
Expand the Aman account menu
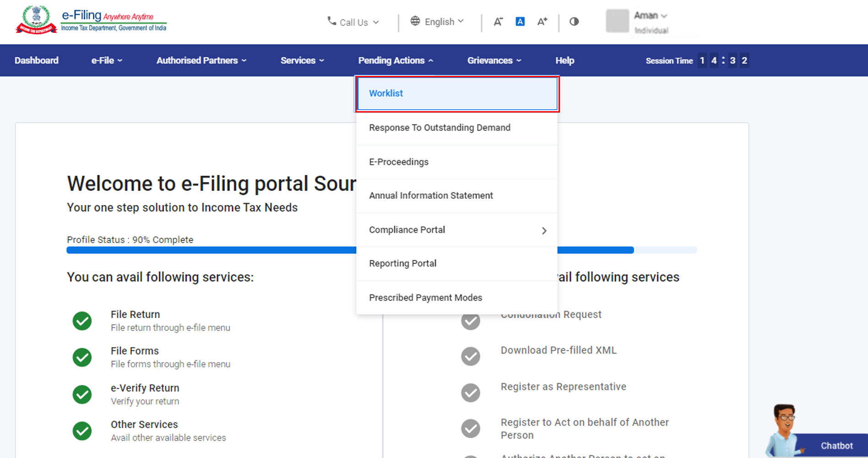tap(650, 16)
